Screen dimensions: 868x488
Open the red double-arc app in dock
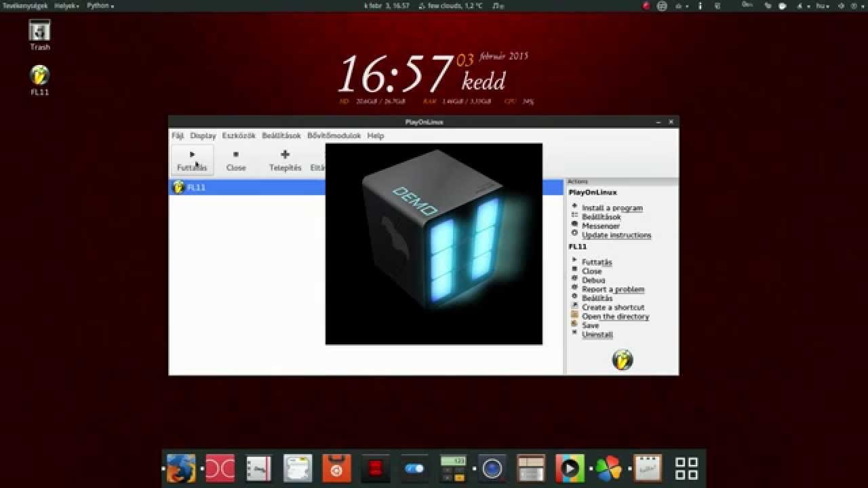220,468
